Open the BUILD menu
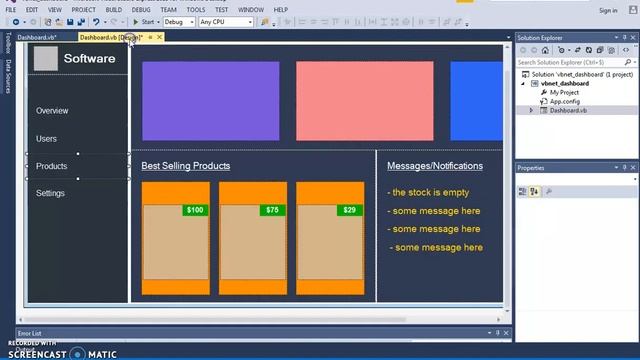640x360 pixels. coord(113,9)
